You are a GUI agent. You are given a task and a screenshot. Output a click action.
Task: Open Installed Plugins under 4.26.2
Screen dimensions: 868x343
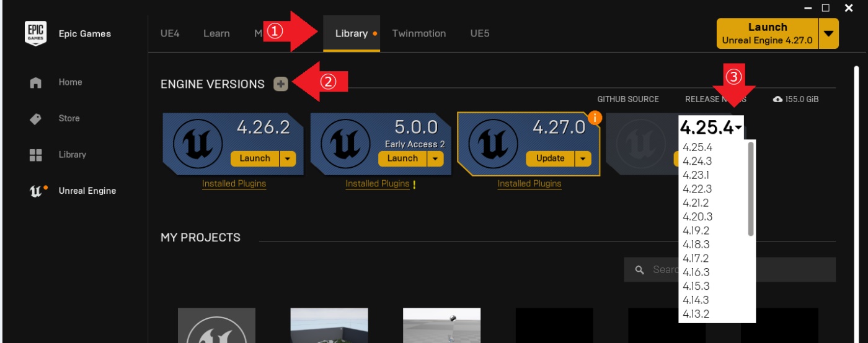[234, 184]
